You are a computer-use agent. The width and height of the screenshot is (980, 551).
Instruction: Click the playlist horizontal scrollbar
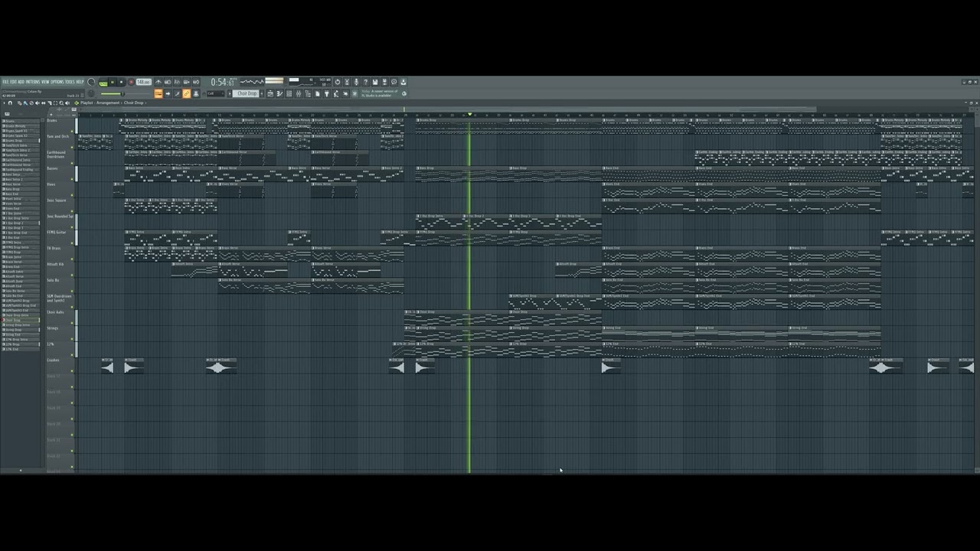(x=448, y=109)
